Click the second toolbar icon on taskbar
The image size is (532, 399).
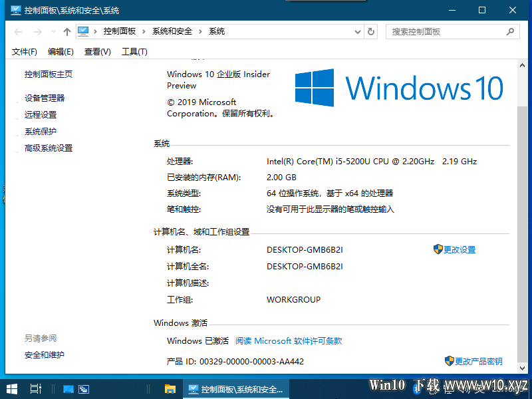click(x=84, y=389)
